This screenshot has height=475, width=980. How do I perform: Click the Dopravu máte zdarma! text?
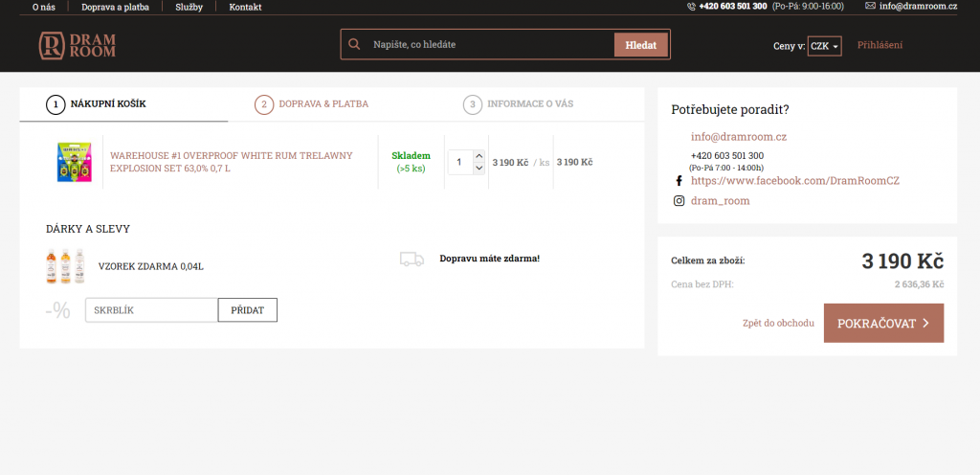point(489,259)
